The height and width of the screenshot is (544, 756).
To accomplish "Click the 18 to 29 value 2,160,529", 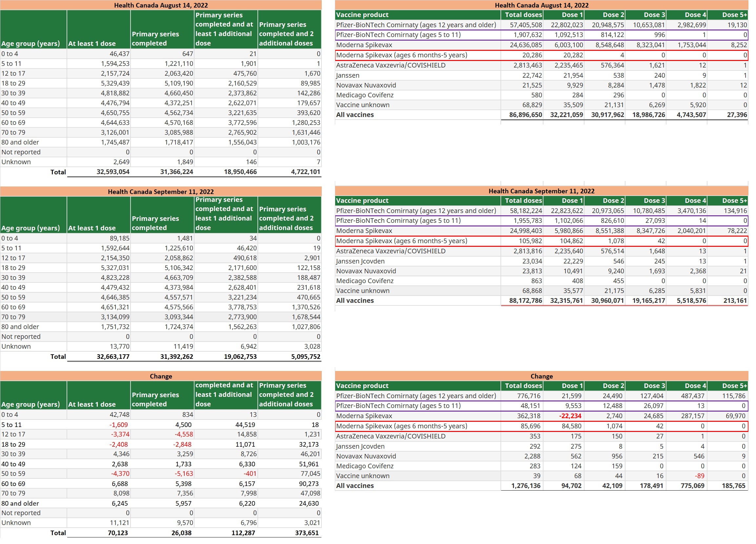I will click(226, 83).
